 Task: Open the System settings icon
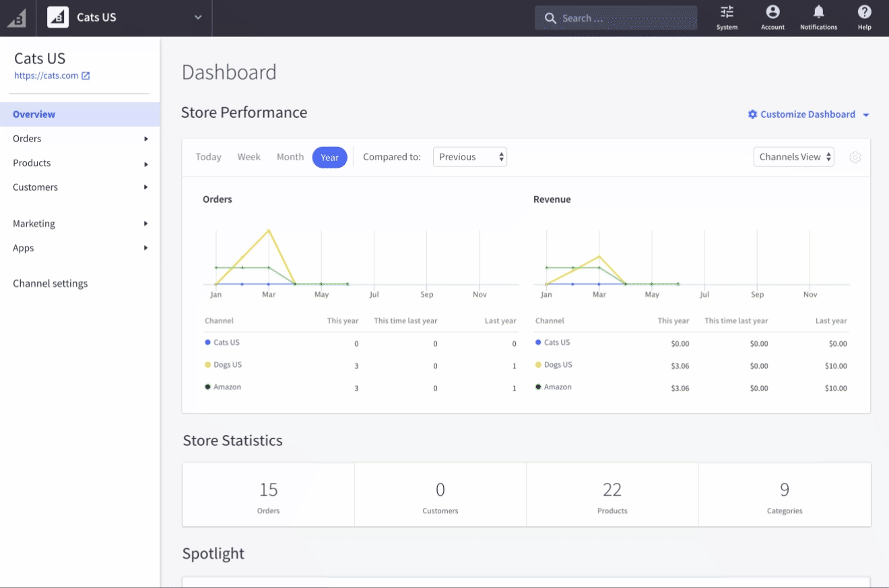(727, 18)
